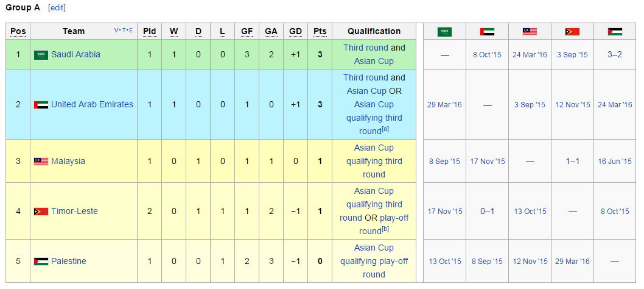Click the Timor-Leste flag beside team name
The width and height of the screenshot is (644, 289).
[41, 212]
